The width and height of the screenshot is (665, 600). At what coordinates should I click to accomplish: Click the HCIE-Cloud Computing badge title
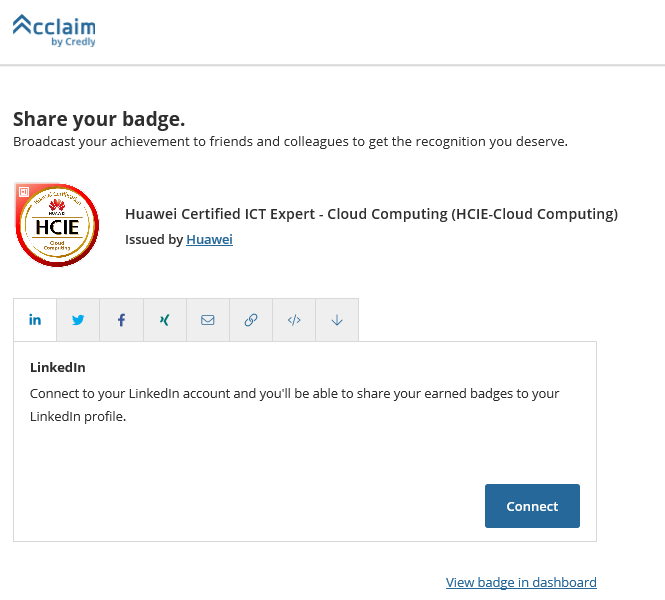click(372, 214)
